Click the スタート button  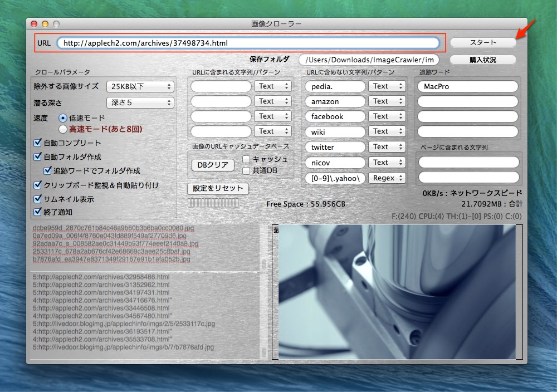(x=483, y=43)
